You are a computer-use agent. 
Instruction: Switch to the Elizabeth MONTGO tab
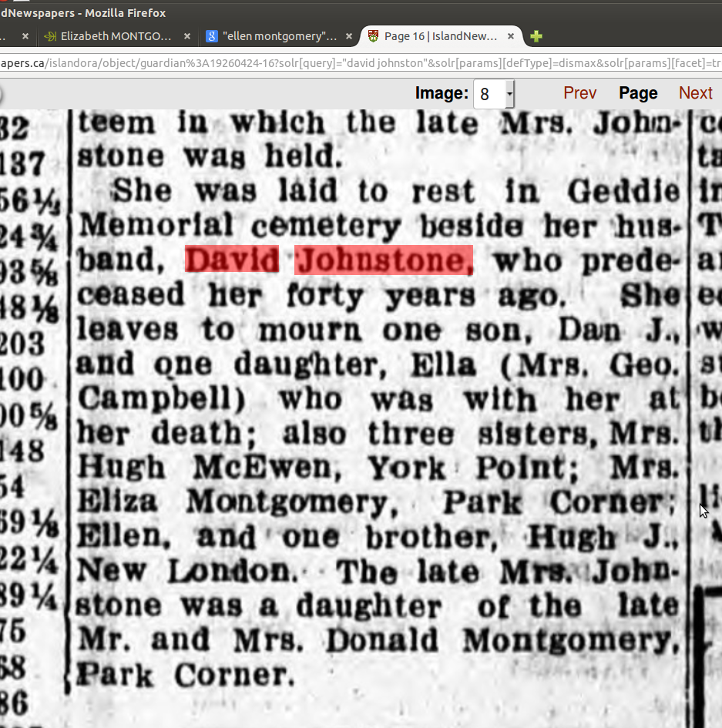click(116, 36)
